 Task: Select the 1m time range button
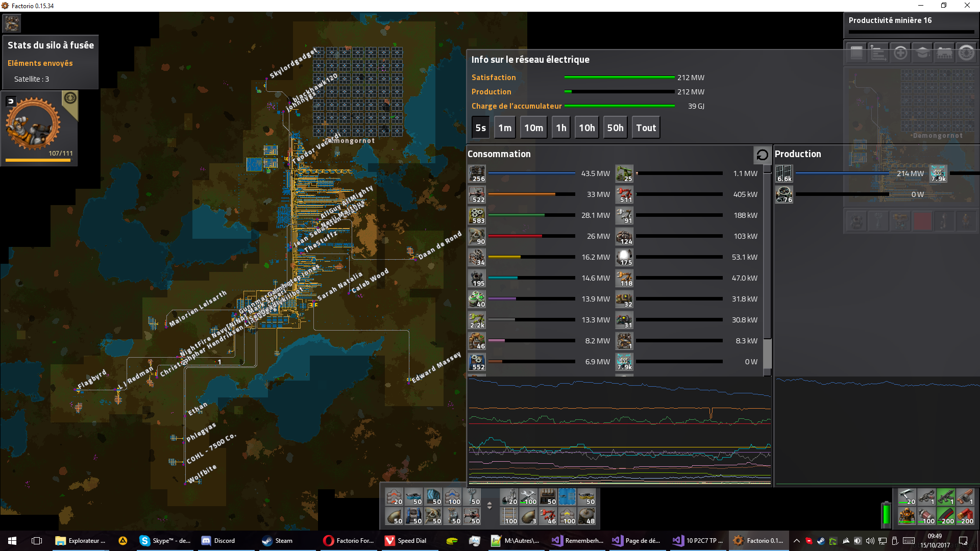[x=505, y=128]
